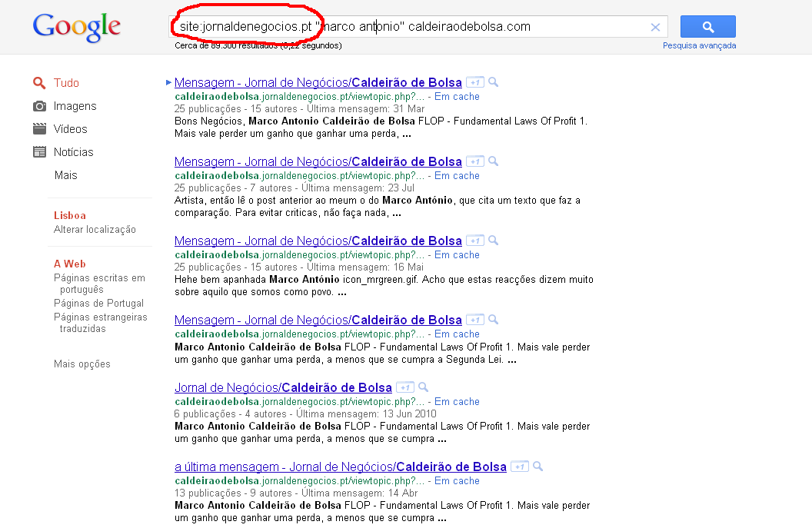Open Em cache for the 23 Jul result
The width and height of the screenshot is (812, 528).
(x=457, y=176)
